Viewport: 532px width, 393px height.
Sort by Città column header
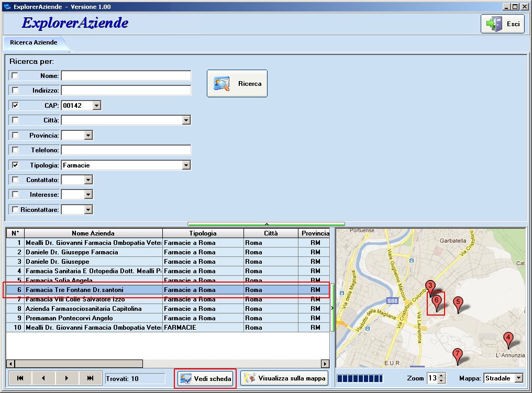coord(271,233)
